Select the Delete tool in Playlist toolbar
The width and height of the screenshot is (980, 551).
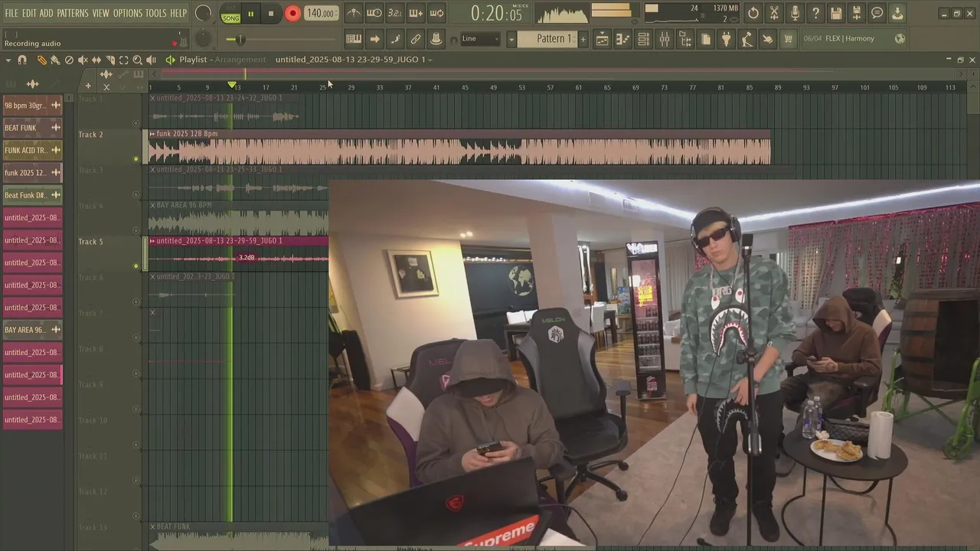click(69, 60)
